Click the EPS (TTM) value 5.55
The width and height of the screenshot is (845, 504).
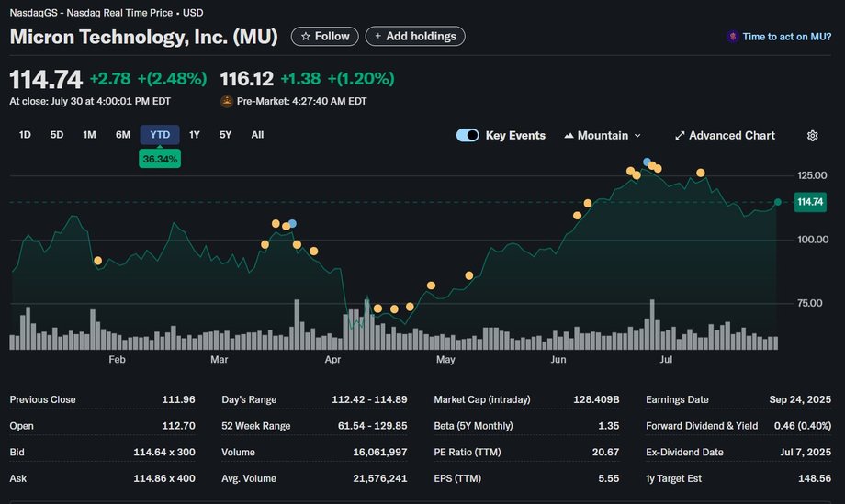[x=608, y=478]
